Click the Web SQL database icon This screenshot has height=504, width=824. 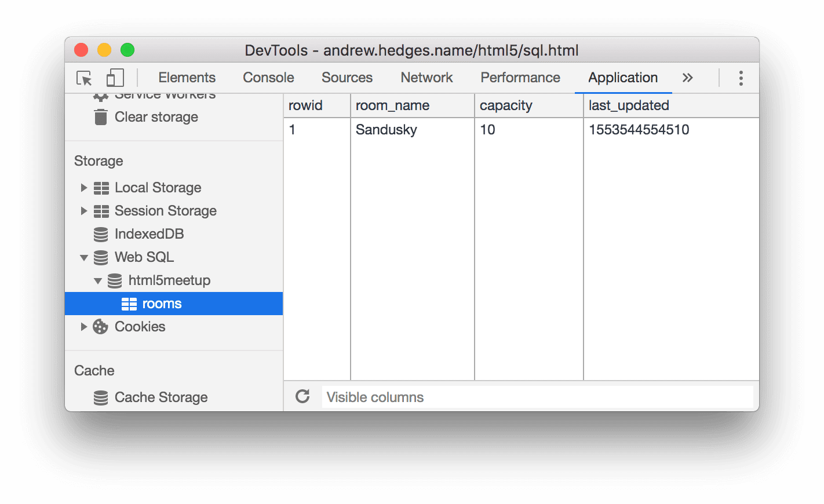[101, 257]
